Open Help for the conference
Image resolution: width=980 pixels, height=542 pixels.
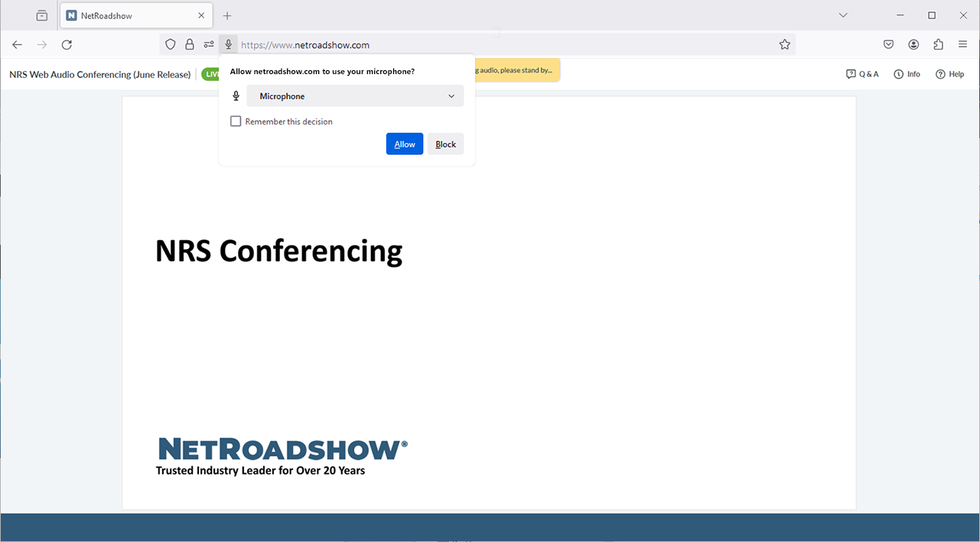coord(949,73)
